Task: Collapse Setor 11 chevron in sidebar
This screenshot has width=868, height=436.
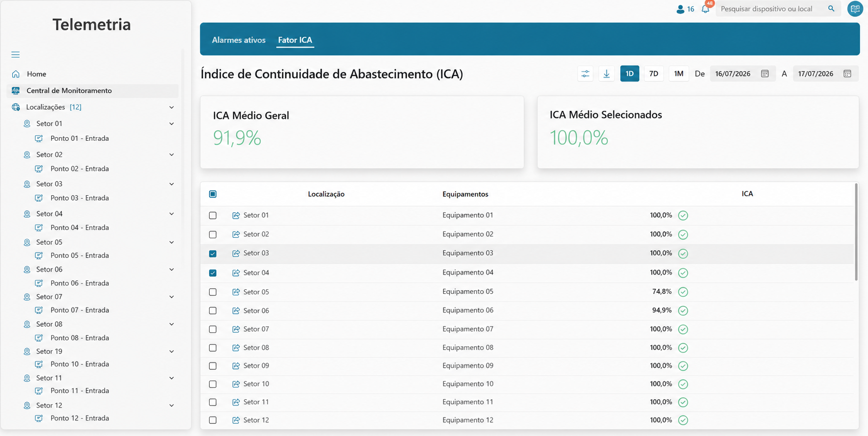Action: point(171,378)
